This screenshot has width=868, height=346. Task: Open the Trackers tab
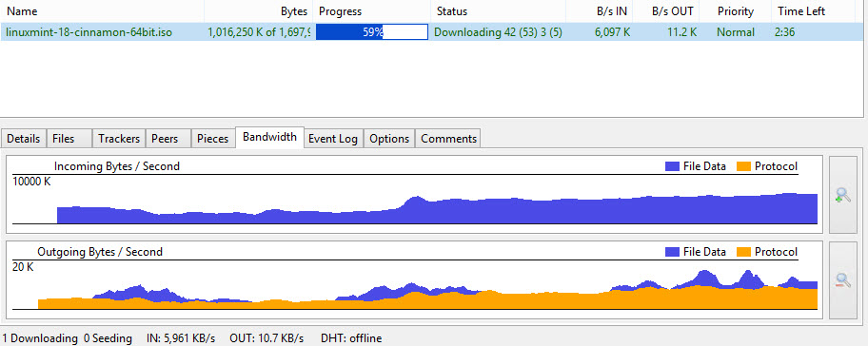119,138
